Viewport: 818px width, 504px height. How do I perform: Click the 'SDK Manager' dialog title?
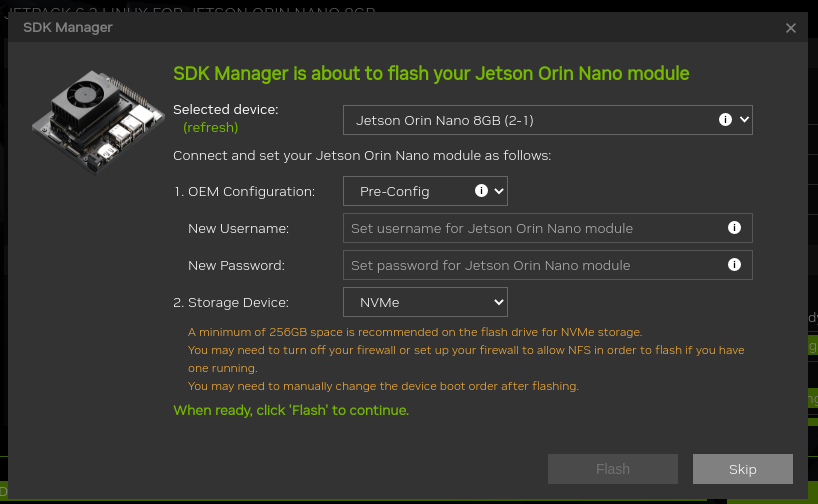point(68,28)
